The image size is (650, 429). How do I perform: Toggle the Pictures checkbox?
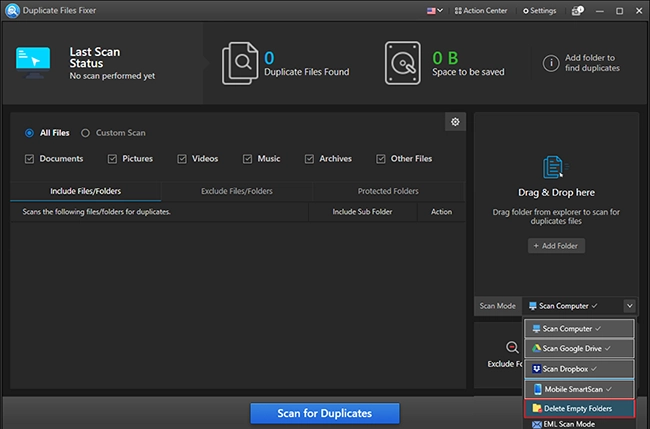tap(112, 159)
